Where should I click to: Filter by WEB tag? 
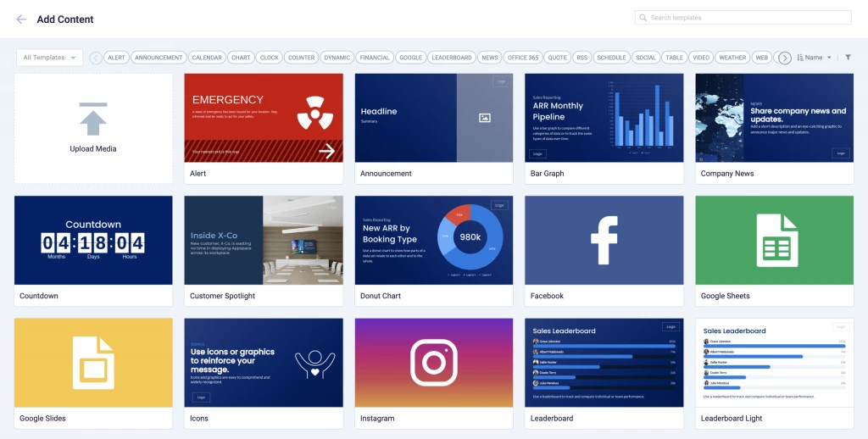tap(762, 58)
